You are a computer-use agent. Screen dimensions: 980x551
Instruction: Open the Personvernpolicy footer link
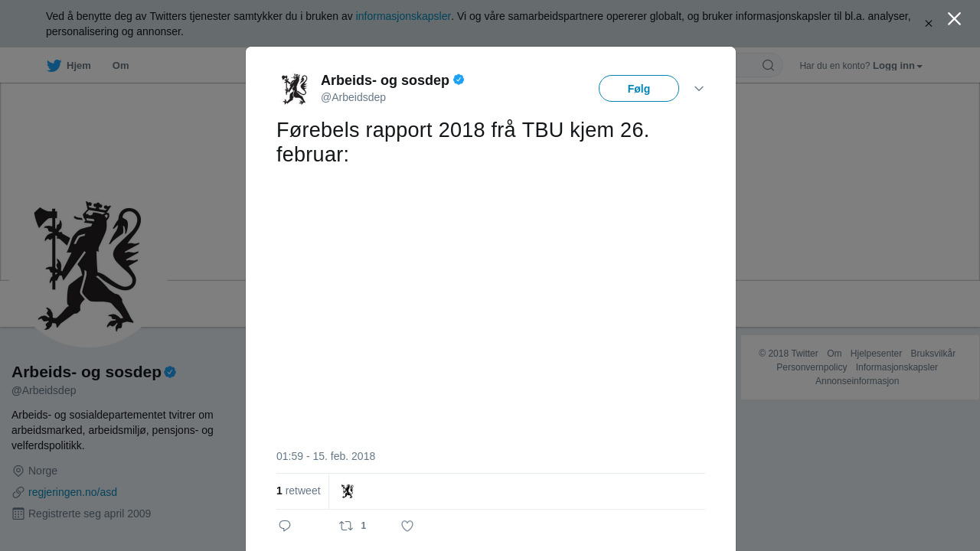812,367
